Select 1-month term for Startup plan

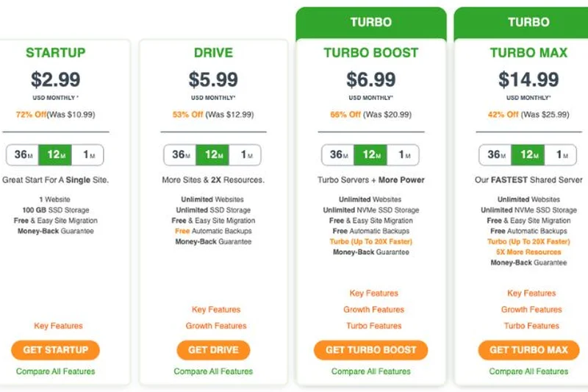coord(88,155)
